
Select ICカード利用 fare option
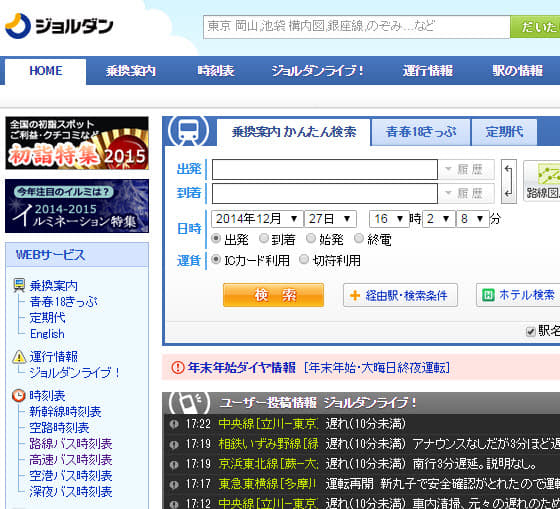point(216,259)
